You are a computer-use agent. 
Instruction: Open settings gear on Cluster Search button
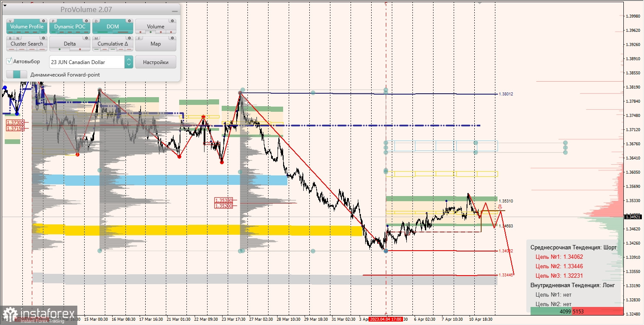click(x=43, y=38)
